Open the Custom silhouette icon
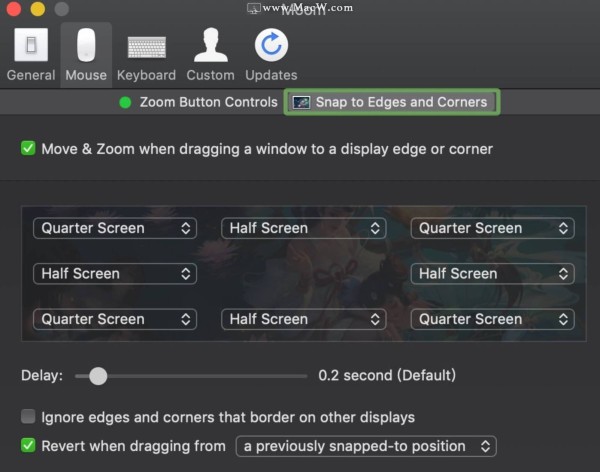The width and height of the screenshot is (600, 472). point(210,45)
